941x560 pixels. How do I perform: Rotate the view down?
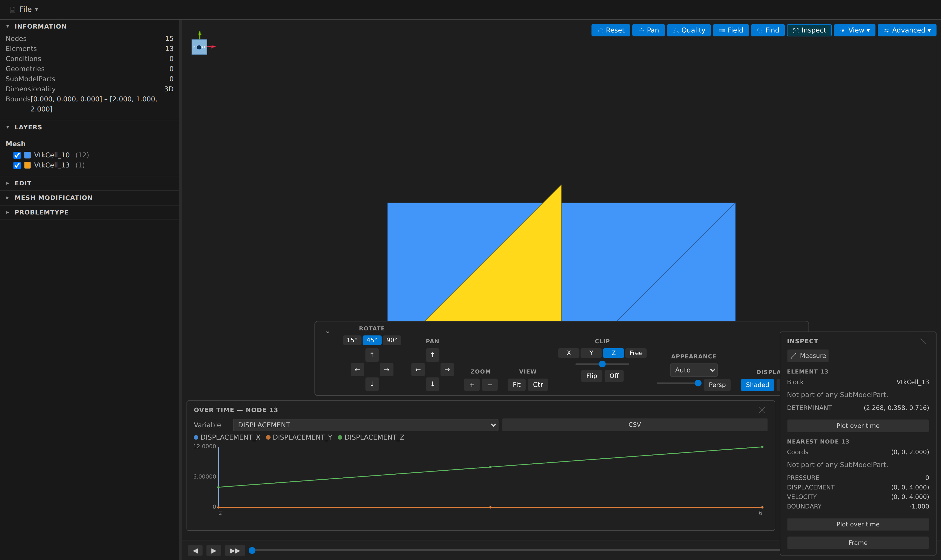pyautogui.click(x=372, y=384)
